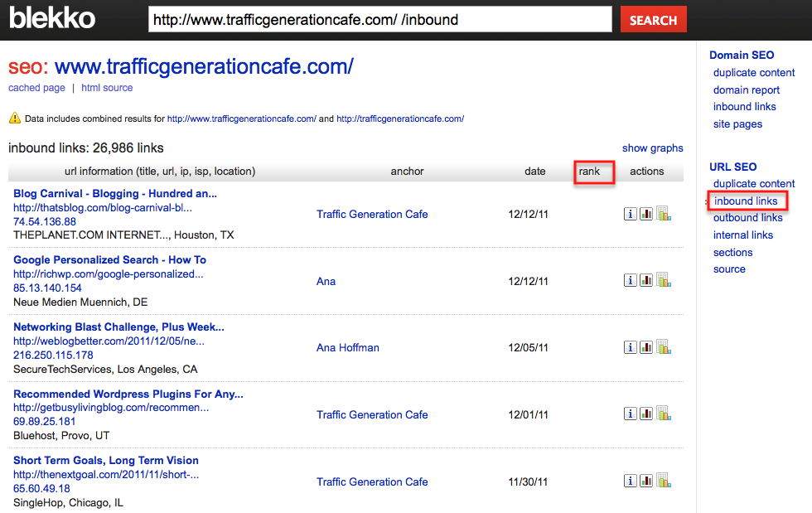Click spreadsheet chart icon for Networking Blast Challenge row
The height and width of the screenshot is (513, 812).
(x=663, y=346)
